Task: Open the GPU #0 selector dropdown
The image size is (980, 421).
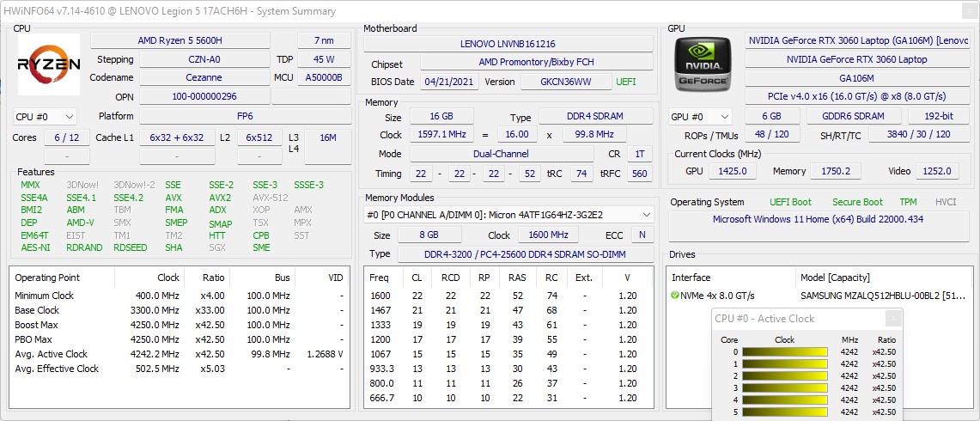Action: 700,116
